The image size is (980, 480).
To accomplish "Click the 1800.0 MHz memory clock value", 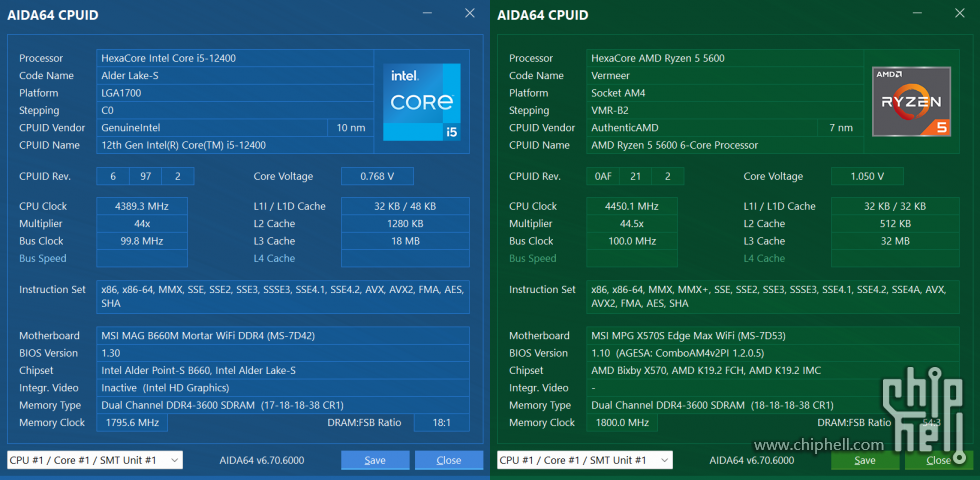I will 622,422.
